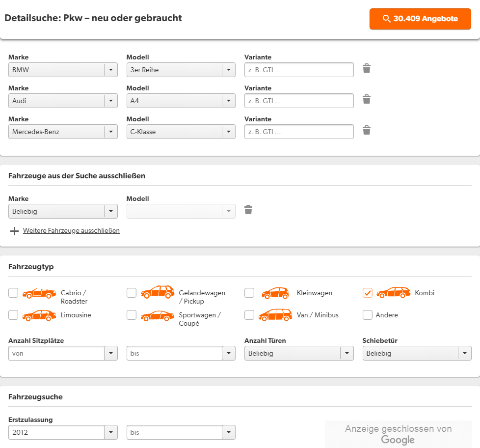Click the Sportwagen / Coupé car icon
The width and height of the screenshot is (480, 448).
click(x=158, y=316)
